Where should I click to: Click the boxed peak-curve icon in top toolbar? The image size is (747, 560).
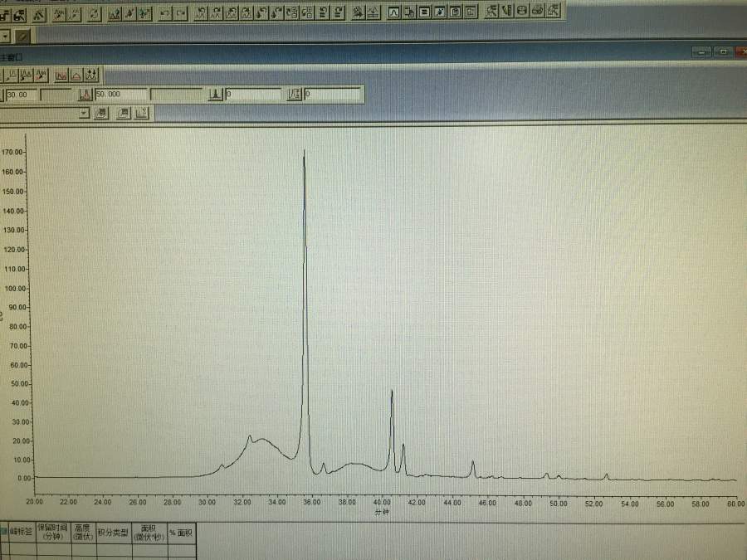[393, 12]
